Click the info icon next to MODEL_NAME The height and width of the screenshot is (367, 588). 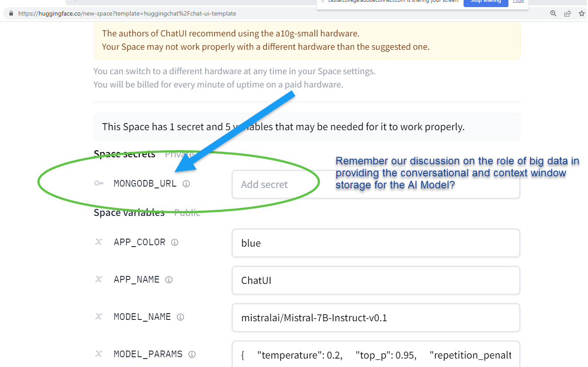[180, 317]
